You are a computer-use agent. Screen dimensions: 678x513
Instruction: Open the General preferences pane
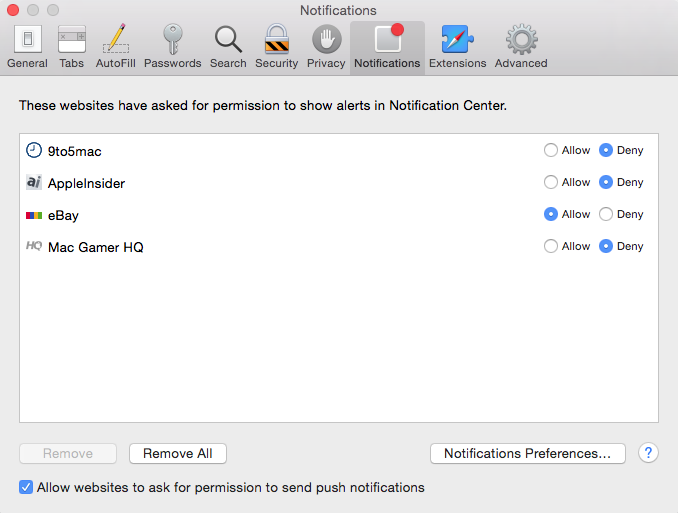pyautogui.click(x=27, y=47)
